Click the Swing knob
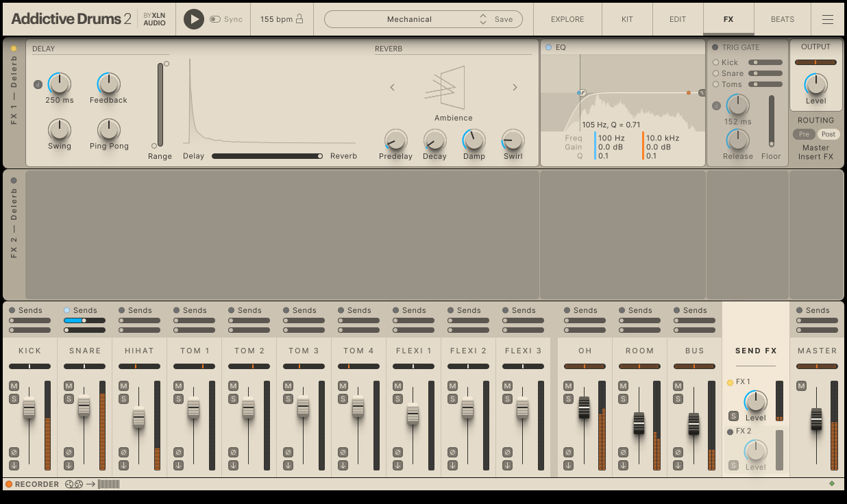 pyautogui.click(x=60, y=129)
